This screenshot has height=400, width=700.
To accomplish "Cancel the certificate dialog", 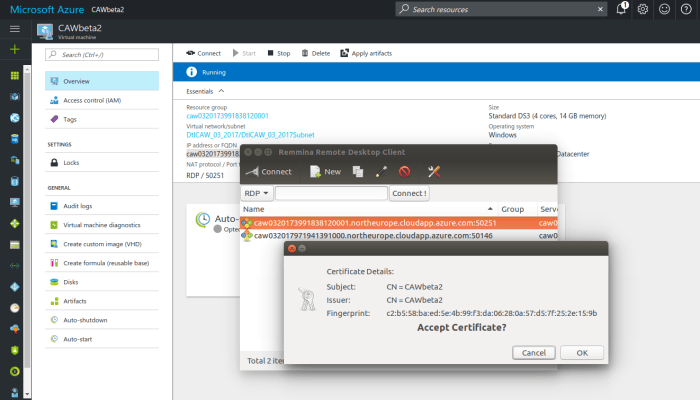I will [534, 353].
